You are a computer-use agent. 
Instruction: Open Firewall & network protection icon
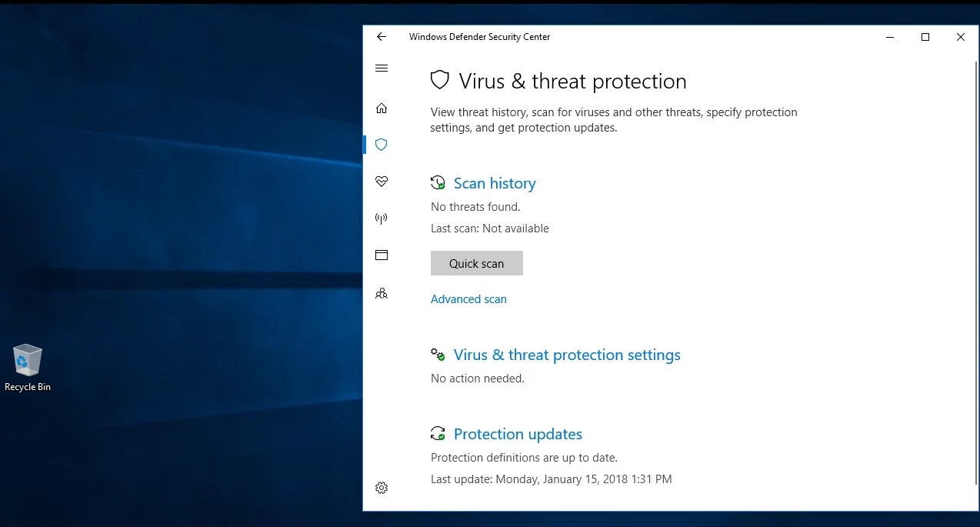[x=382, y=218]
